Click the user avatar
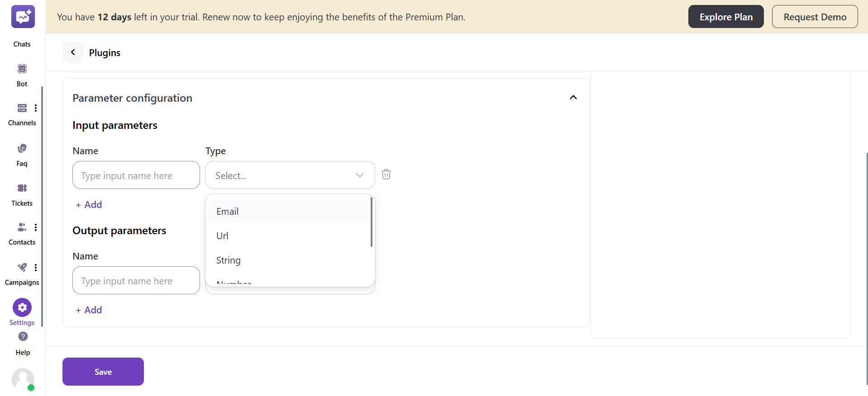This screenshot has width=868, height=396. coord(23,380)
